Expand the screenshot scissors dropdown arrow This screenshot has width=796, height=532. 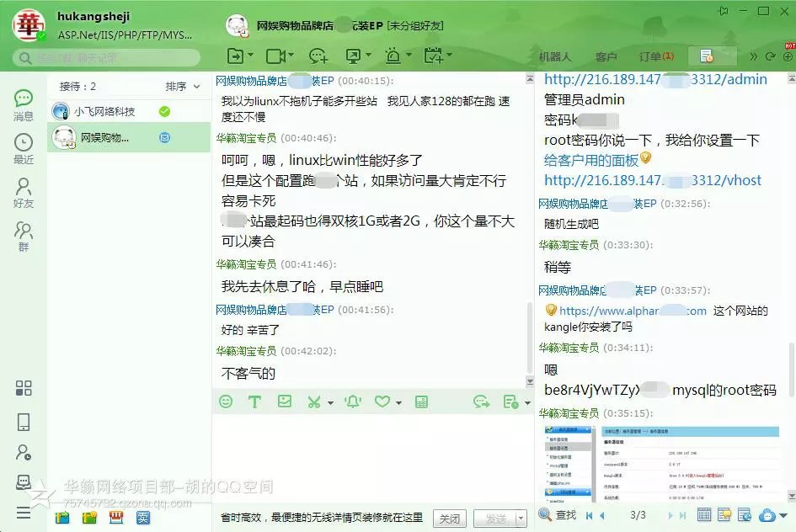click(330, 403)
